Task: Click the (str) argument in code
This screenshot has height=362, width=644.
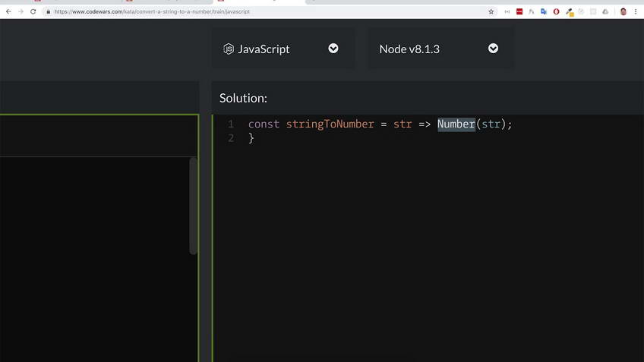Action: click(491, 124)
